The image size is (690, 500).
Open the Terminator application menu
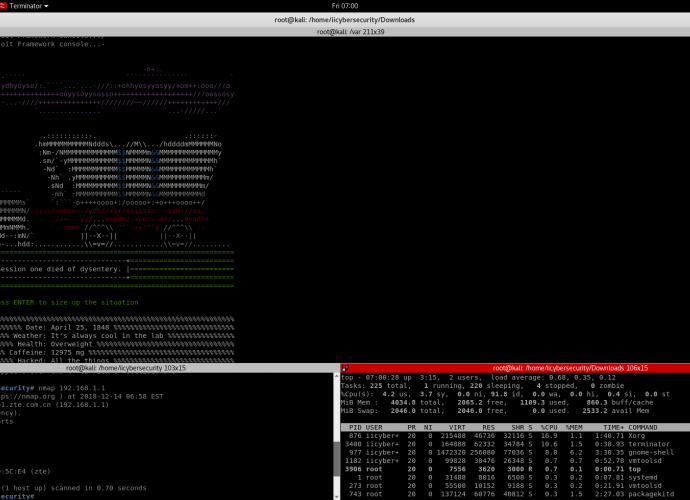click(x=28, y=6)
